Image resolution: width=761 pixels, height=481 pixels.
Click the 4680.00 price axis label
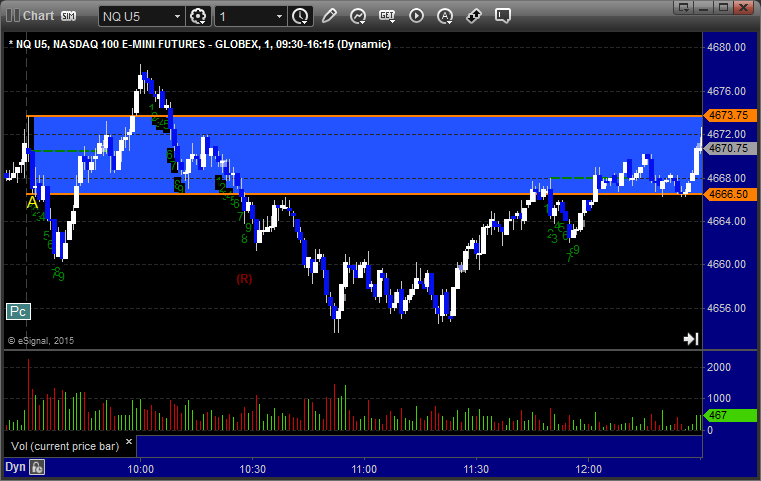click(727, 47)
